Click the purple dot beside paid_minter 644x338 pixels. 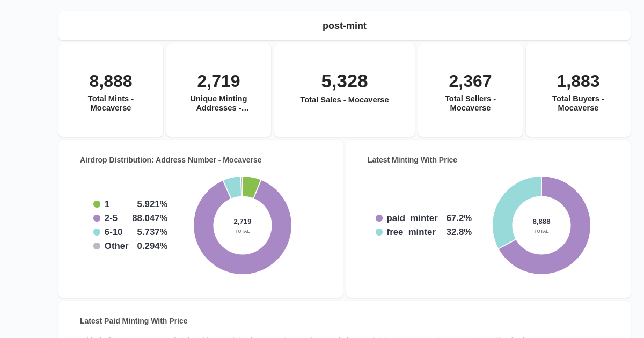coord(379,218)
